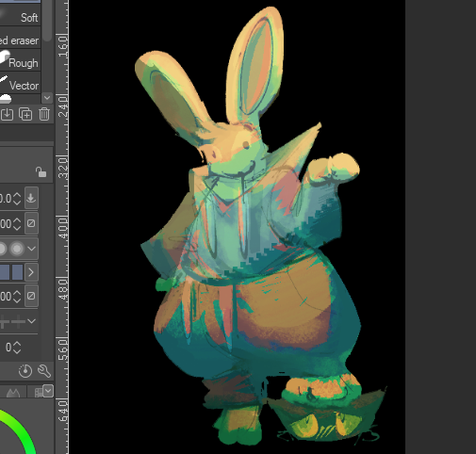Click the up arrow of the 00 stepper below the blue squares
476x454 pixels.
point(17,293)
